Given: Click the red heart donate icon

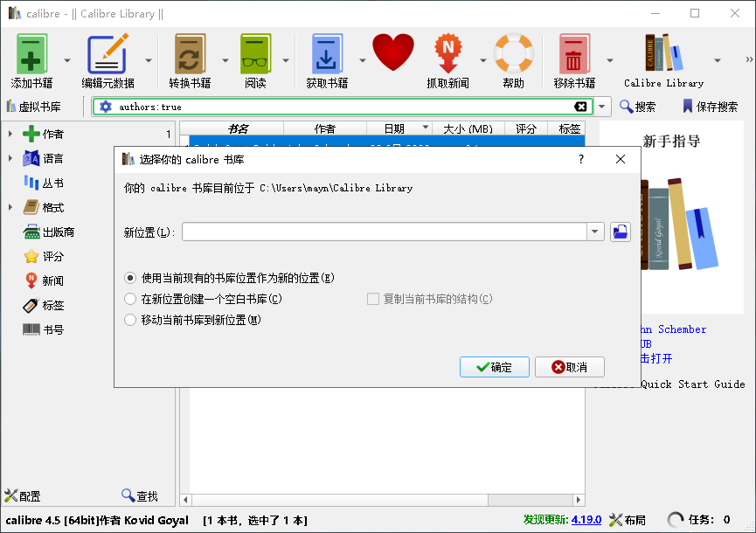Looking at the screenshot, I should click(x=393, y=53).
